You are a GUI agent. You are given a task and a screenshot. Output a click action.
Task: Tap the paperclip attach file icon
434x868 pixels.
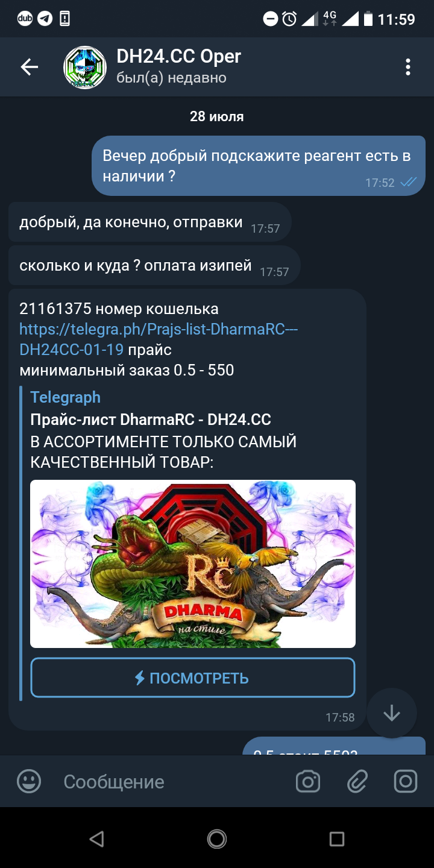(x=357, y=782)
